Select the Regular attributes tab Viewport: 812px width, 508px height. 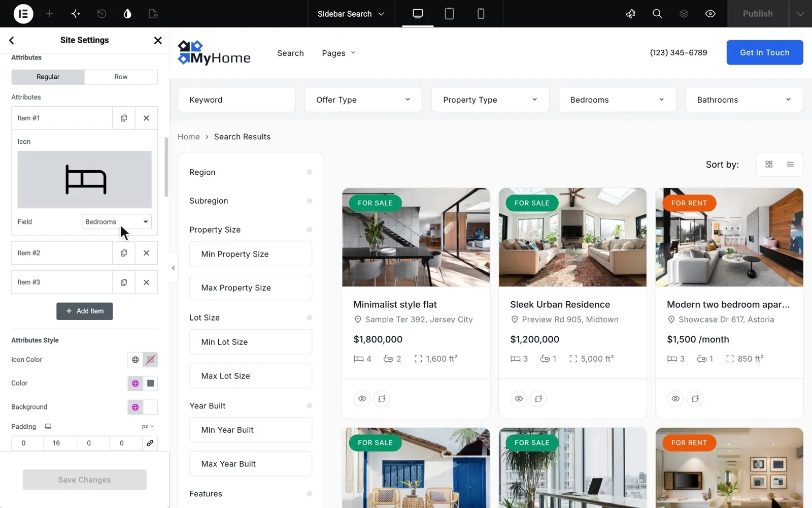[48, 77]
